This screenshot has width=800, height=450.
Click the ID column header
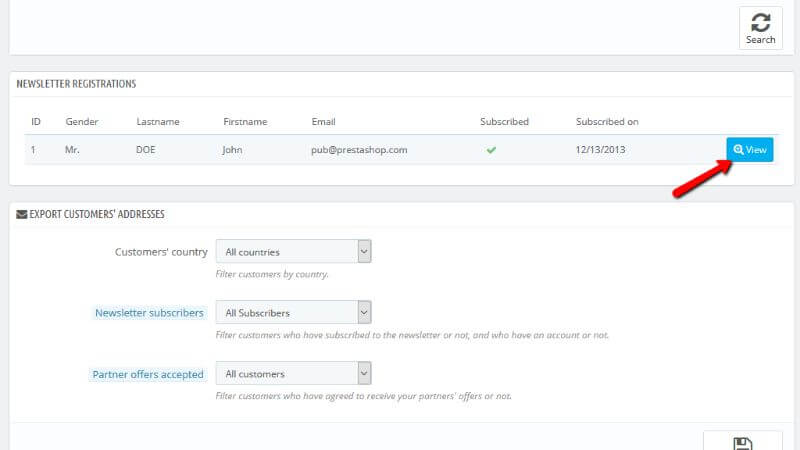pos(36,121)
